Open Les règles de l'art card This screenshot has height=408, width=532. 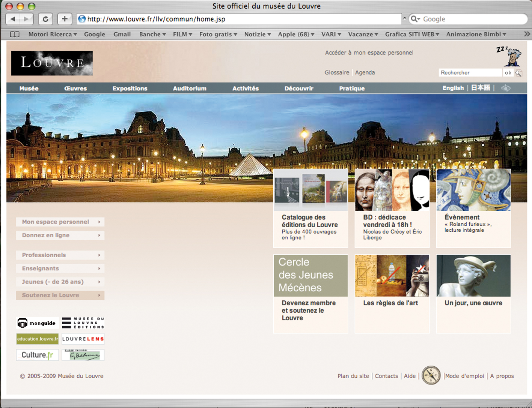pos(392,294)
